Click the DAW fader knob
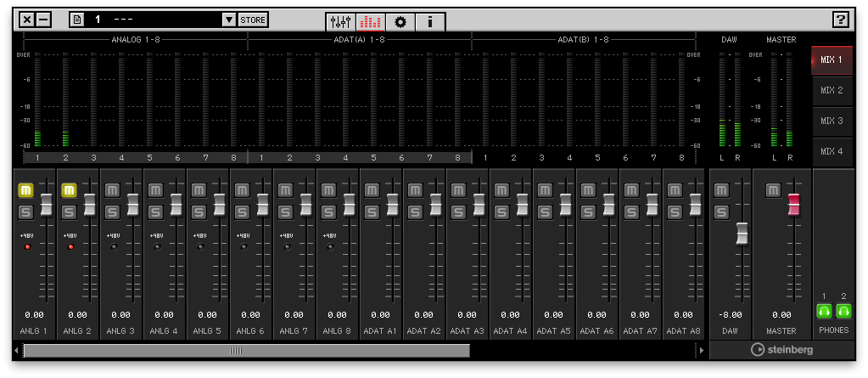Image resolution: width=868 pixels, height=378 pixels. tap(742, 234)
